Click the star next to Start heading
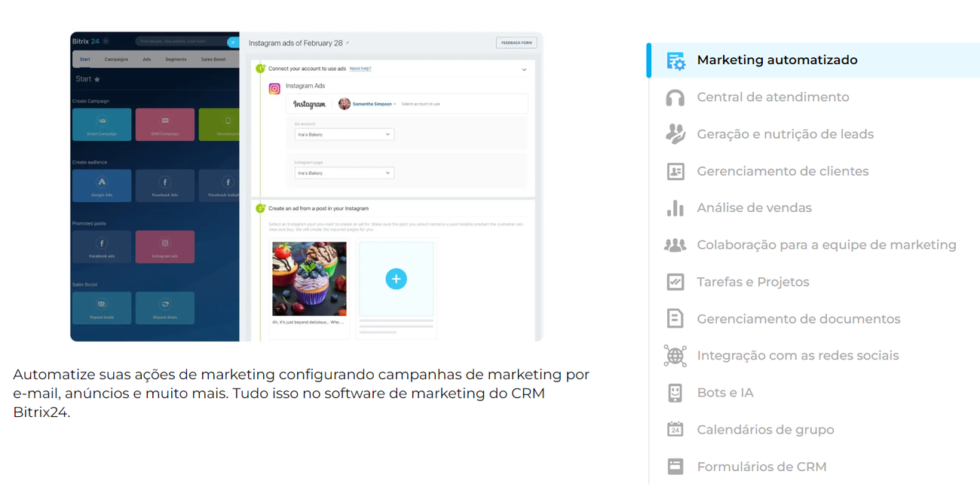Viewport: 980px width, 490px height. 97,79
